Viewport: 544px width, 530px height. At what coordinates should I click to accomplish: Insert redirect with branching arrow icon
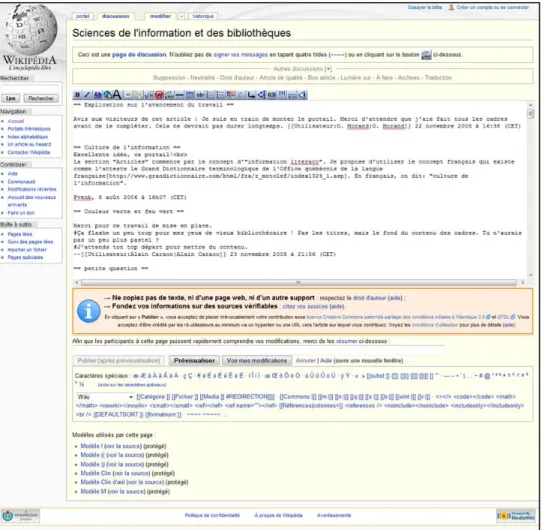[x=262, y=95]
